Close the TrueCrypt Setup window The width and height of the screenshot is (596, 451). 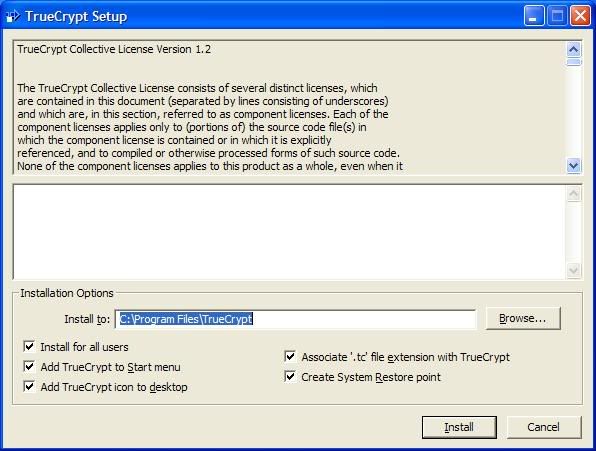(x=580, y=16)
